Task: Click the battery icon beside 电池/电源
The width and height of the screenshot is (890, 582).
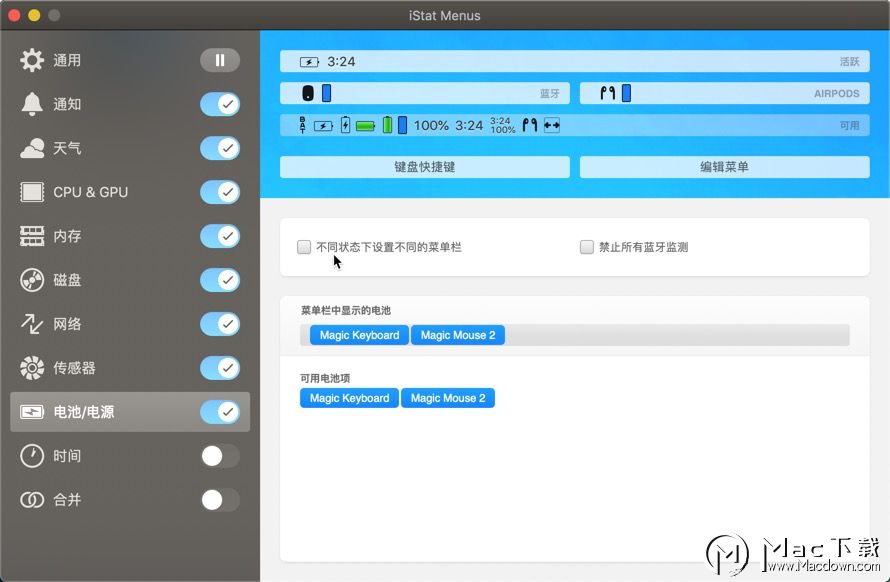Action: tap(32, 412)
